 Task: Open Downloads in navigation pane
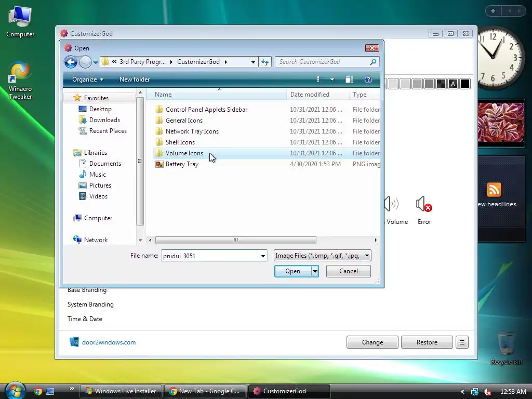(x=104, y=120)
